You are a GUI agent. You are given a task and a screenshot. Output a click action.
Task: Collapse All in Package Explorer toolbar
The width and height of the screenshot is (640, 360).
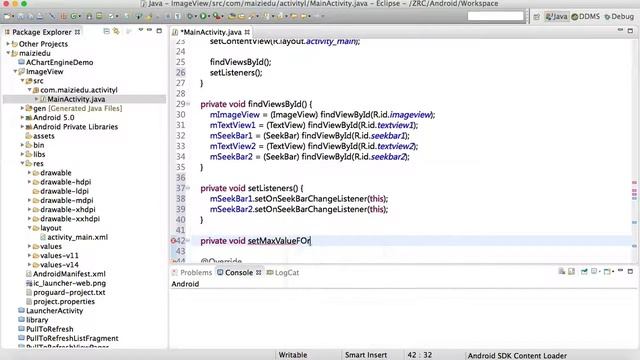[107, 31]
